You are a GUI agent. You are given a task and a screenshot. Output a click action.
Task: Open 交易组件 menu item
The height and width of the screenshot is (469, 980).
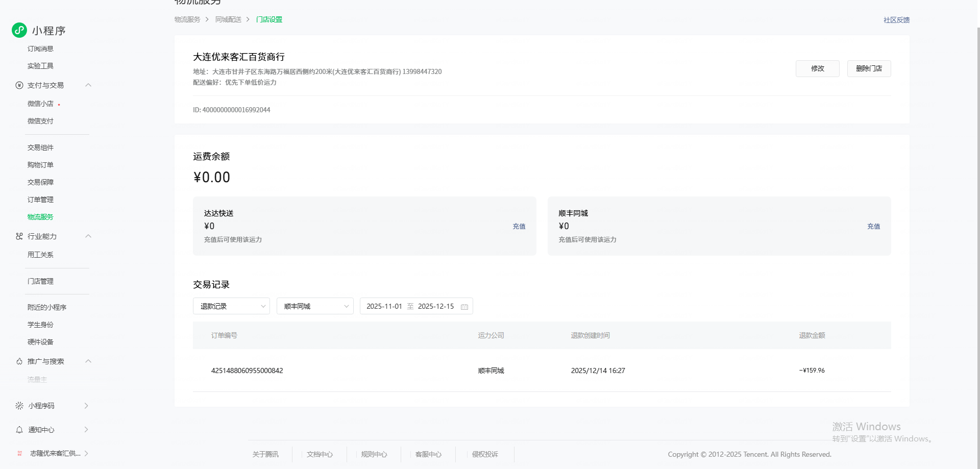click(x=40, y=147)
